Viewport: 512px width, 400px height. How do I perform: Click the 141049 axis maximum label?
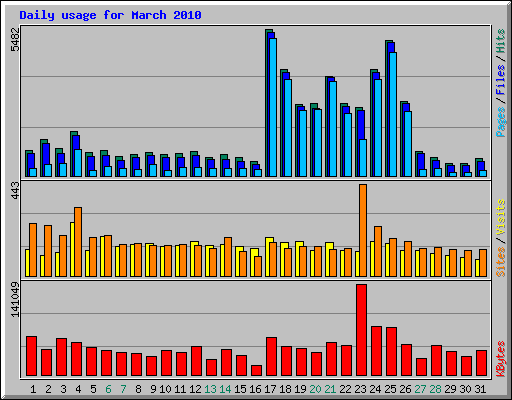click(15, 300)
